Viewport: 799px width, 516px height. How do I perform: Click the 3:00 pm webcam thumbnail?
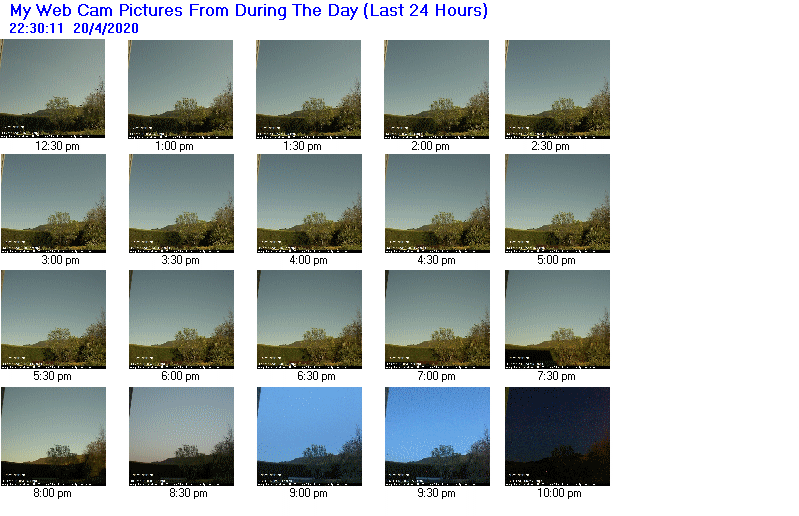click(52, 202)
